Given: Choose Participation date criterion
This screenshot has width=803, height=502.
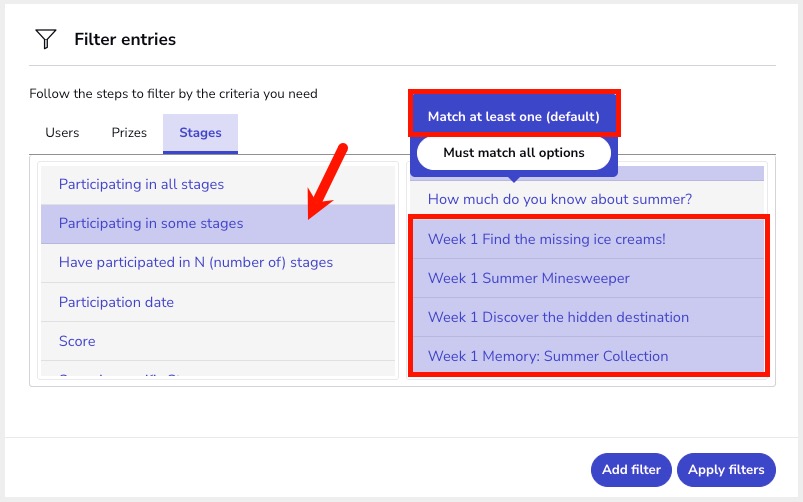Looking at the screenshot, I should coord(116,302).
